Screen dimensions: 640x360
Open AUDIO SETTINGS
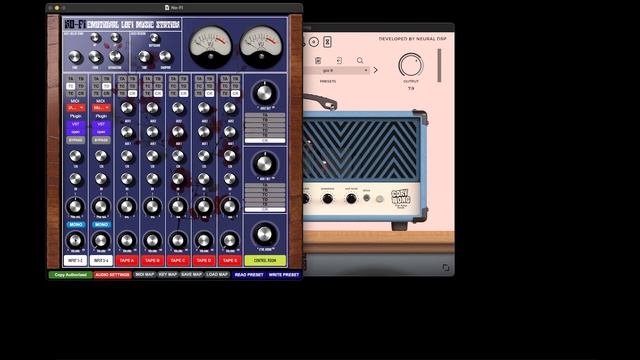[112, 275]
